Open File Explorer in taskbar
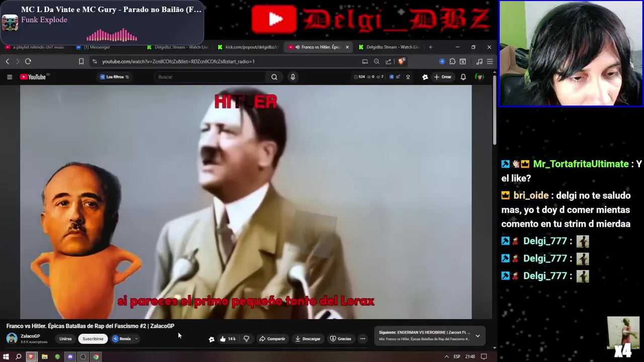 click(x=44, y=356)
